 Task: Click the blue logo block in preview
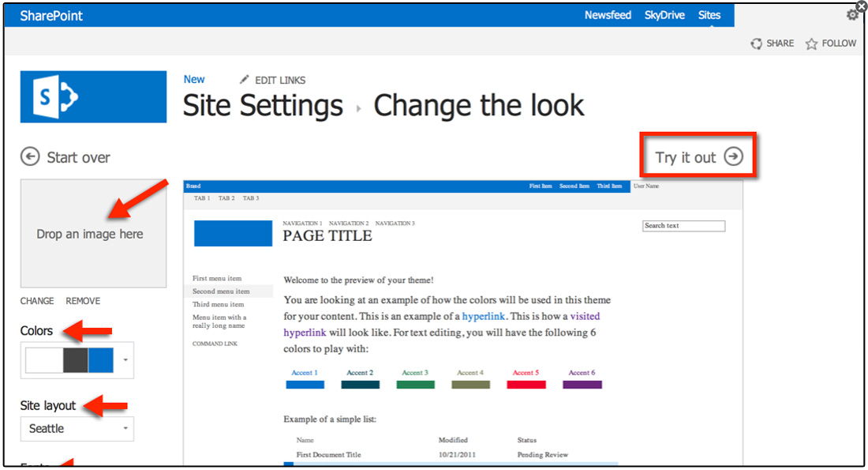[233, 233]
